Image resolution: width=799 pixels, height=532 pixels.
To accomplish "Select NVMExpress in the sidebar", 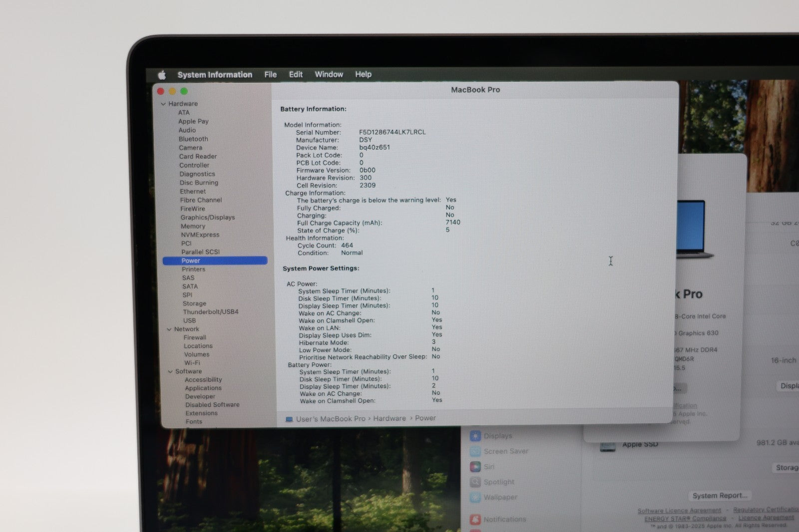I will (200, 235).
